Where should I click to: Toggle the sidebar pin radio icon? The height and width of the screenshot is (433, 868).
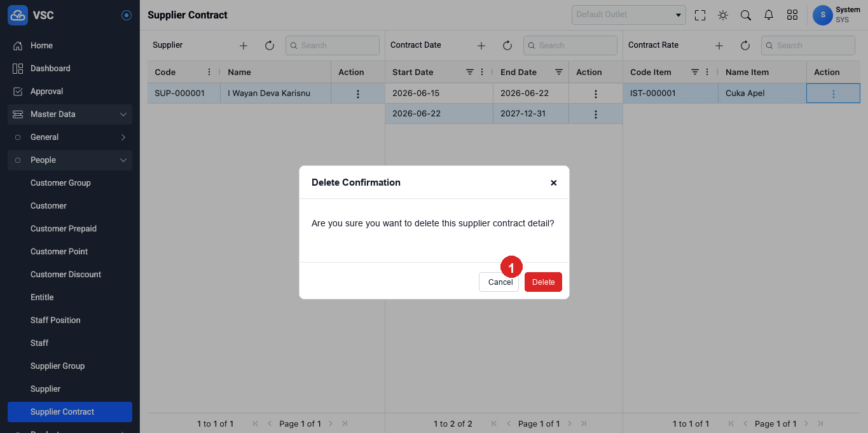(127, 15)
